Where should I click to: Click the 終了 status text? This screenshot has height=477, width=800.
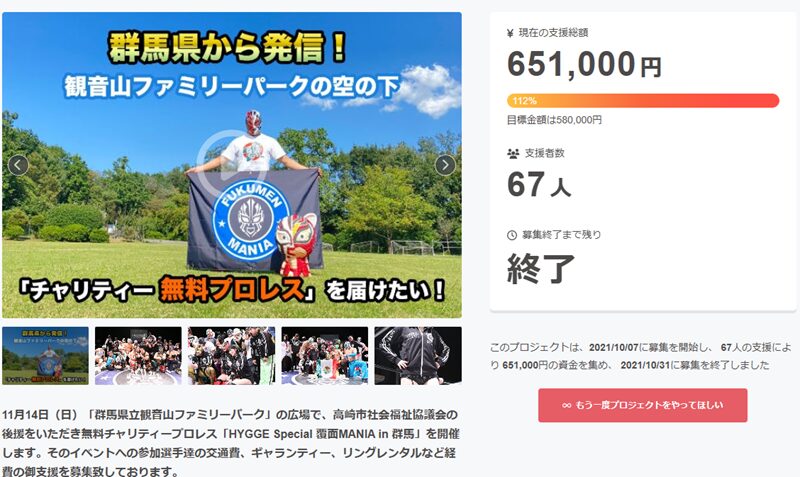tap(541, 268)
